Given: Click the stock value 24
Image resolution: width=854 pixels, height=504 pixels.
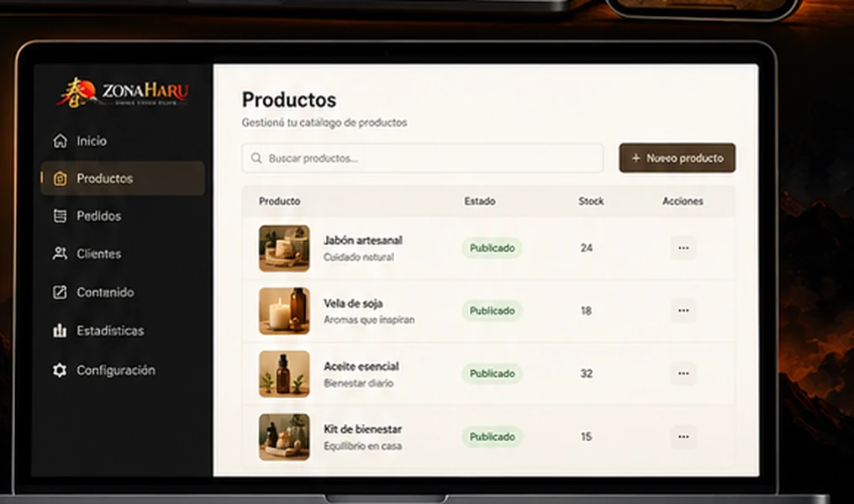Looking at the screenshot, I should pyautogui.click(x=586, y=248).
